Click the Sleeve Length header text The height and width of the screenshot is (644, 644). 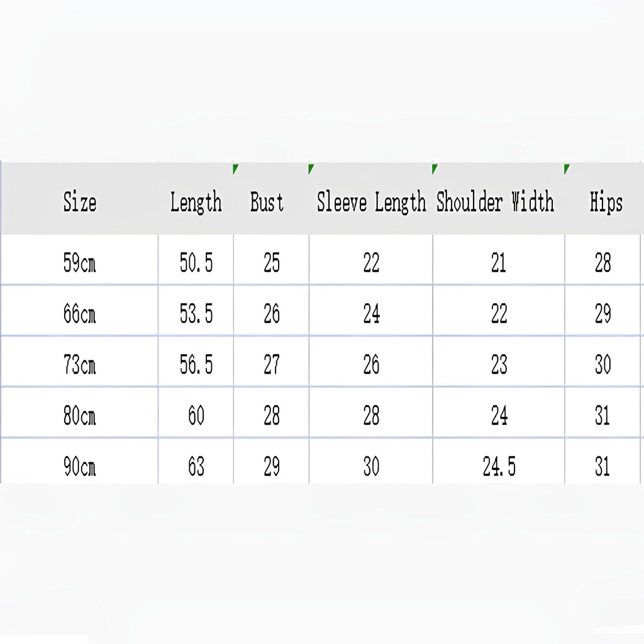click(x=371, y=203)
